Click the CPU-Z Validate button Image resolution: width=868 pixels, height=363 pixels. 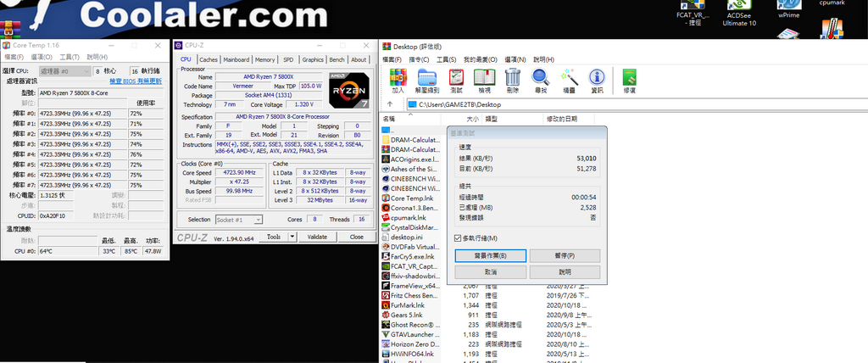[316, 237]
